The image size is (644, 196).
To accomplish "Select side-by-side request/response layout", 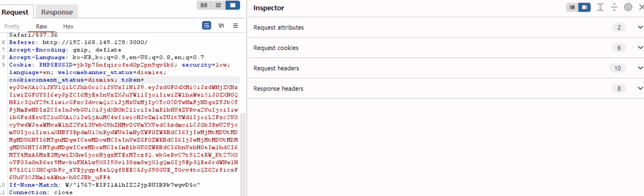I will point(204,5).
